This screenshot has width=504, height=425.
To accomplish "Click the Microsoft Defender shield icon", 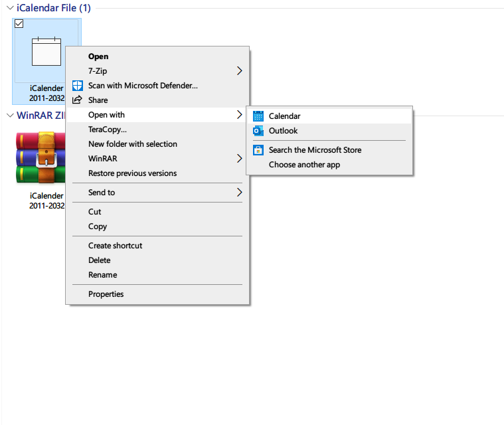I will pyautogui.click(x=77, y=86).
